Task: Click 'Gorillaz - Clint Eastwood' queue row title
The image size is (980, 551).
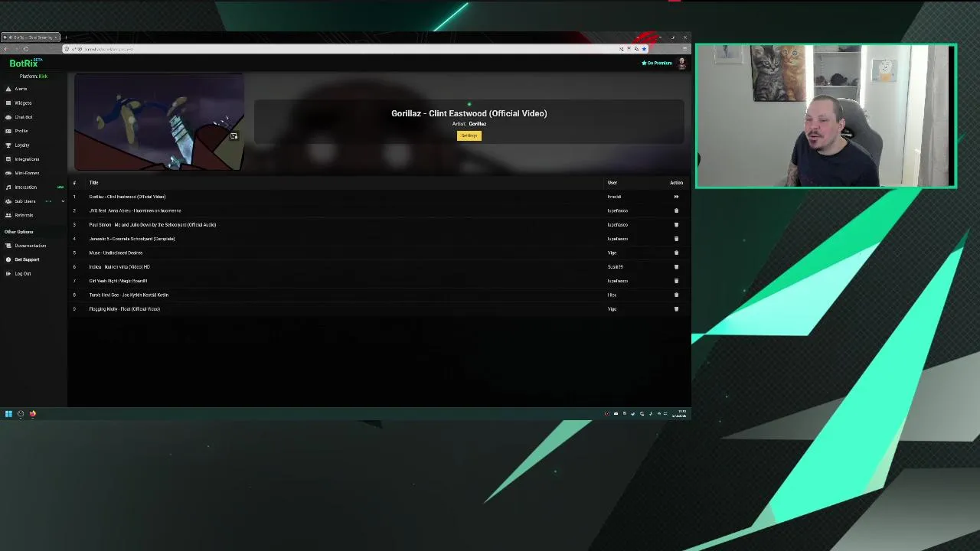Action: click(x=127, y=197)
